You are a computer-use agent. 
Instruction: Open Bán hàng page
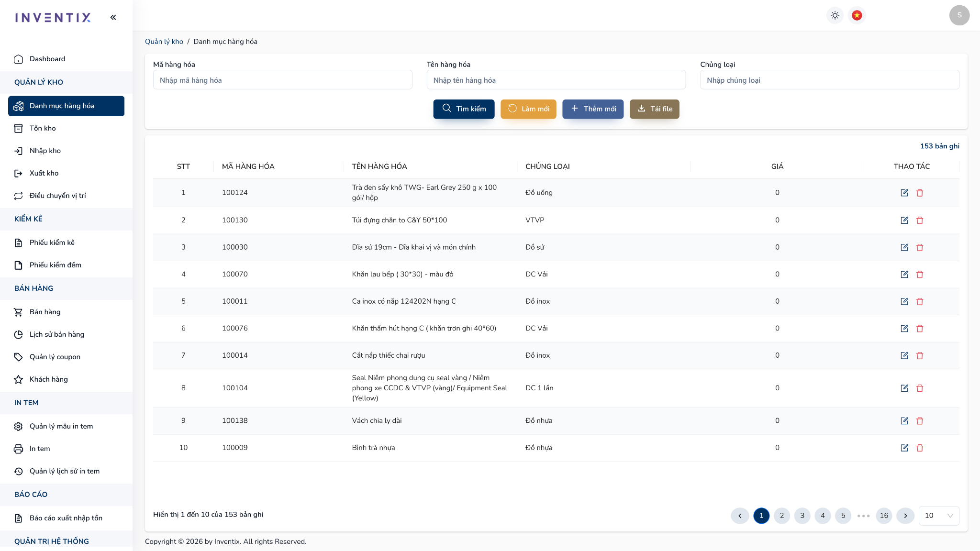pyautogui.click(x=66, y=312)
